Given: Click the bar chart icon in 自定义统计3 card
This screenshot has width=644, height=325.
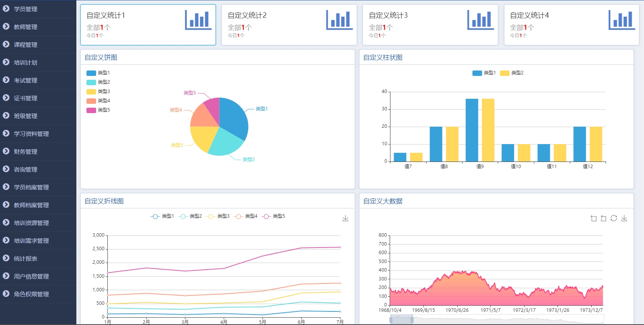Looking at the screenshot, I should [480, 20].
